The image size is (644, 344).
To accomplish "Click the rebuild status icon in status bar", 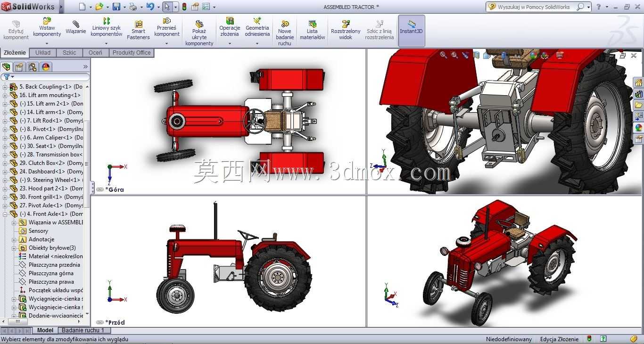I will click(x=589, y=339).
